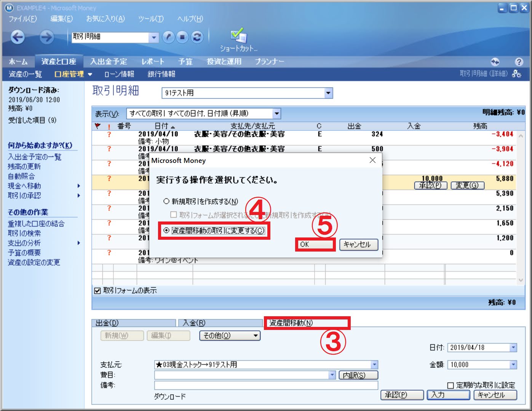The width and height of the screenshot is (532, 411).
Task: Click キャンセル button in transaction form
Action: coord(495,395)
